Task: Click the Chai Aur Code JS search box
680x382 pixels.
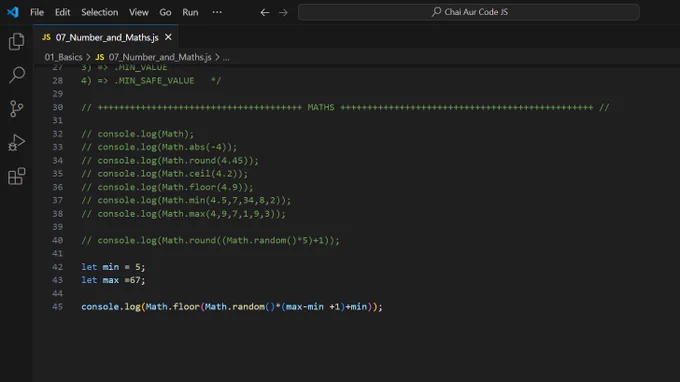Action: [469, 12]
